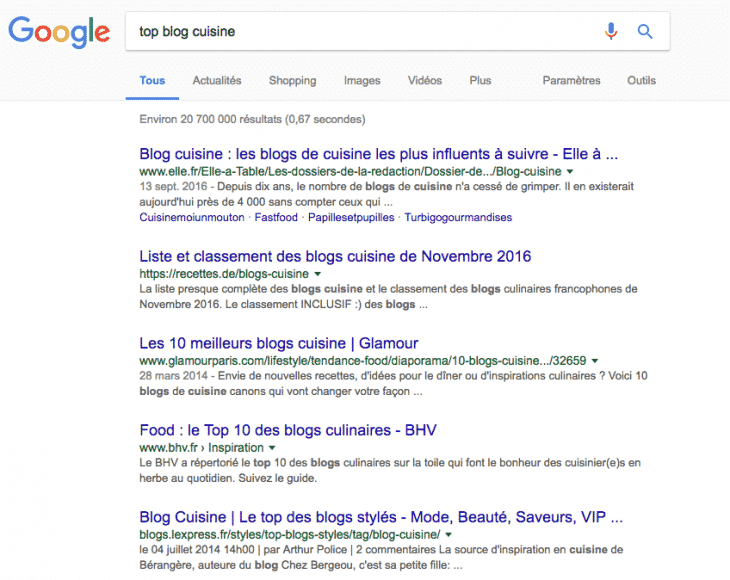Expand the Plus menu

click(x=481, y=81)
